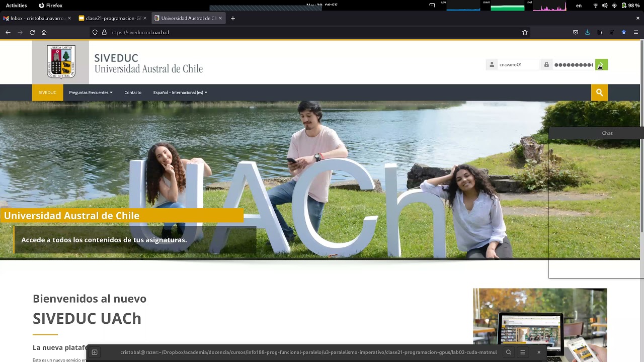Open the Wi-Fi network indicator
644x362 pixels.
click(596, 6)
